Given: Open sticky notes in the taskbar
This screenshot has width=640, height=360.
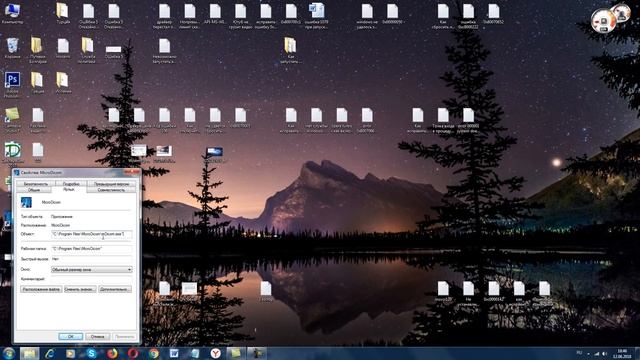Looking at the screenshot, I should (x=236, y=353).
